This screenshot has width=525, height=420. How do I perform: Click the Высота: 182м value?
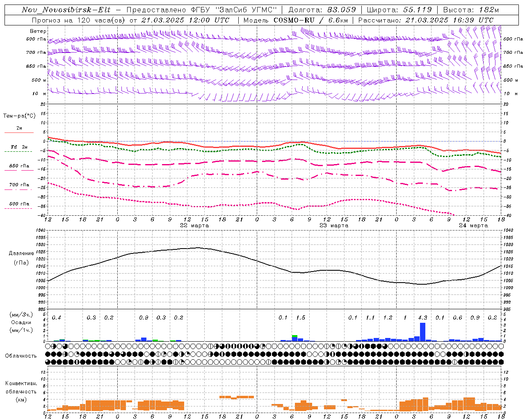pos(470,10)
